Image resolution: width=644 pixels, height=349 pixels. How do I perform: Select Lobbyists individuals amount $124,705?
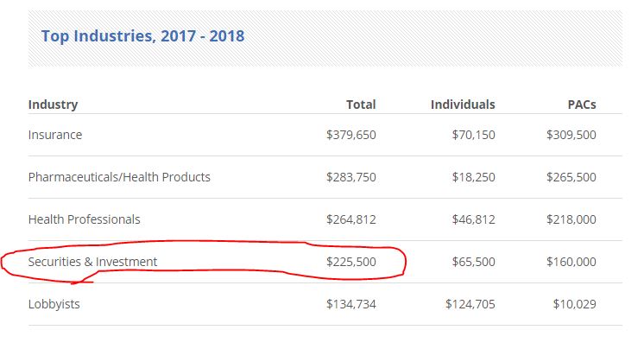click(x=470, y=304)
